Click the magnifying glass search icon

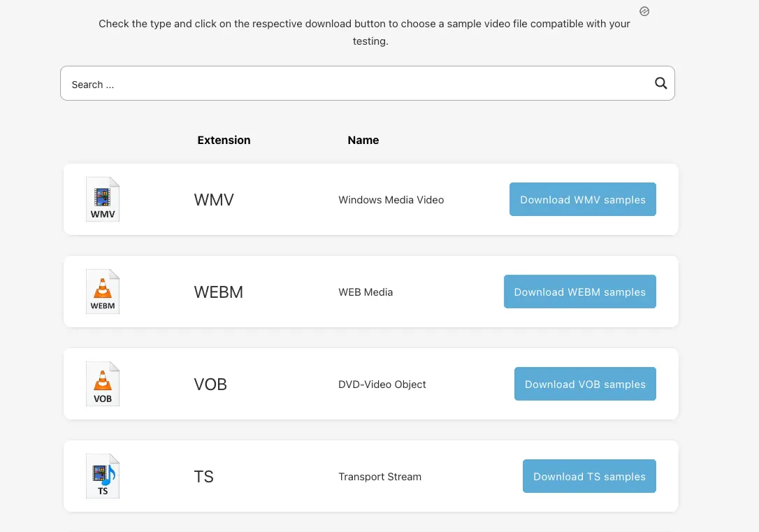tap(660, 83)
